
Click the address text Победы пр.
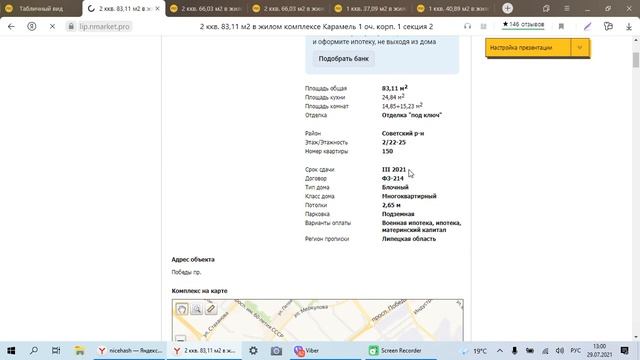coord(186,272)
